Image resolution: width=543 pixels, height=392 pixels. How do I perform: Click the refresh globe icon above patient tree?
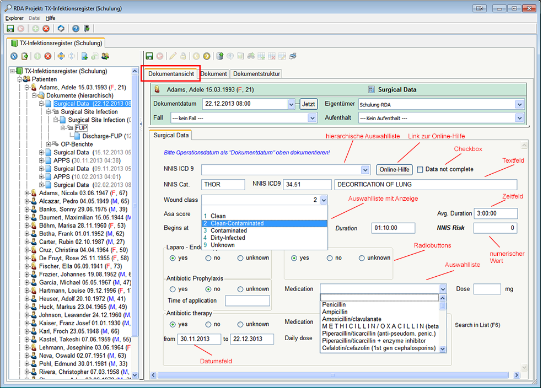tap(14, 56)
